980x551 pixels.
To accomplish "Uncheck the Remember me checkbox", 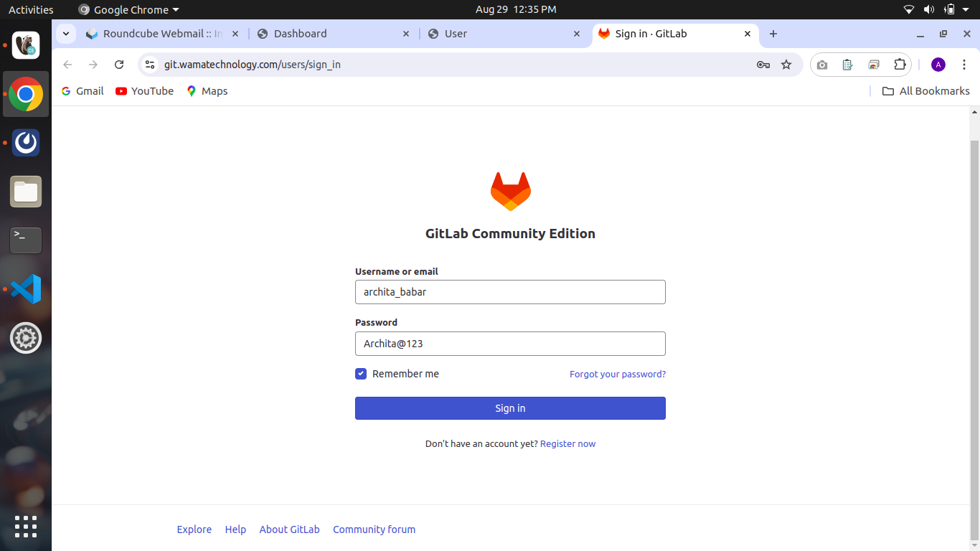I will pyautogui.click(x=361, y=374).
